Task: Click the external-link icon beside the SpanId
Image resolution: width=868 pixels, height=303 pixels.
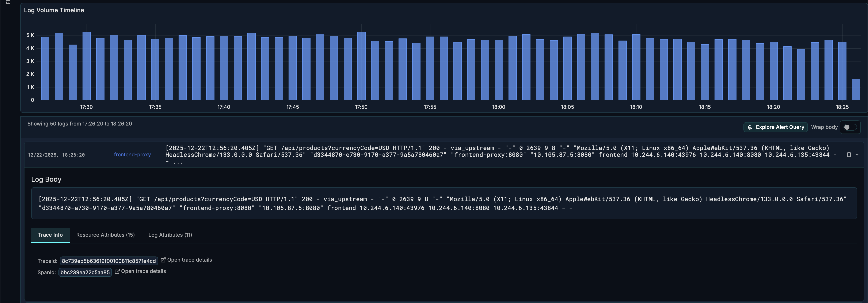Action: [117, 271]
